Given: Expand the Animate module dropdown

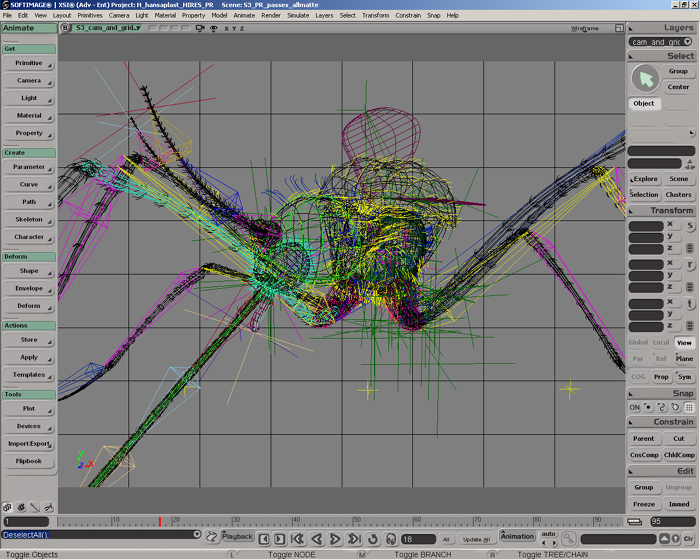Looking at the screenshot, I should click(x=28, y=28).
